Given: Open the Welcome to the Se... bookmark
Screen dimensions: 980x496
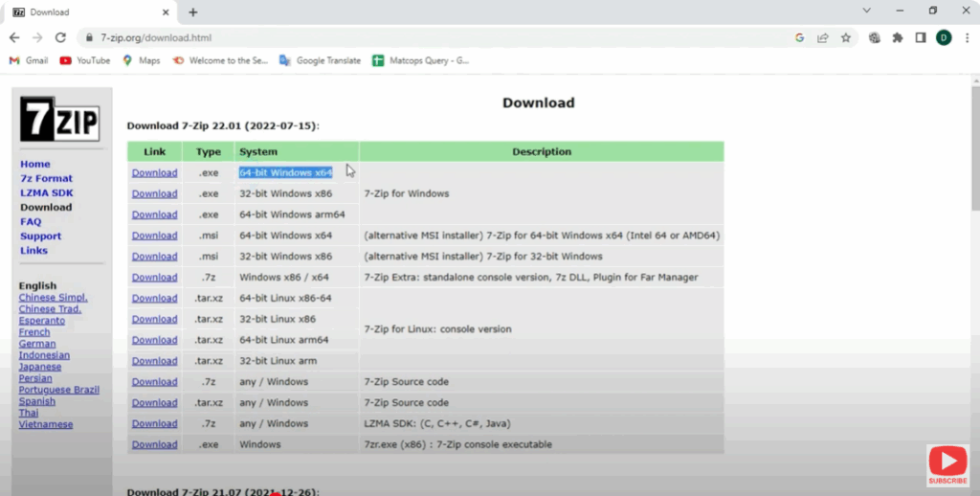Looking at the screenshot, I should (x=220, y=60).
